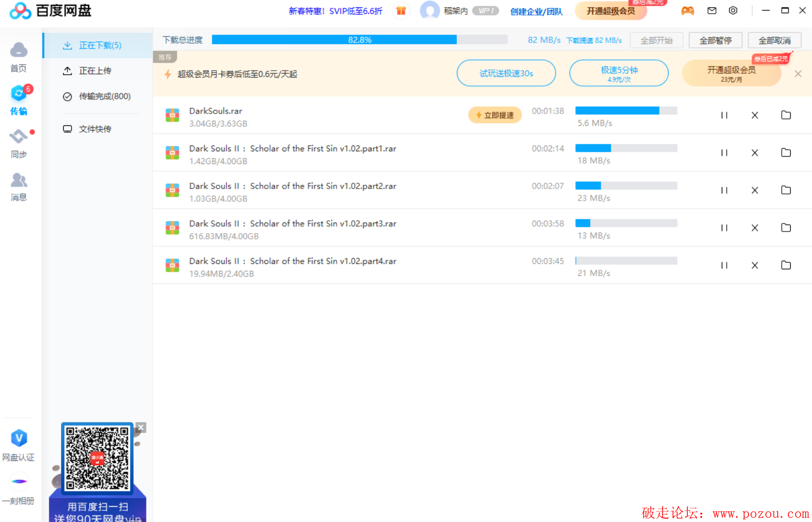This screenshot has width=812, height=522.
Task: Select the DarkSouls.rar file name
Action: 215,111
